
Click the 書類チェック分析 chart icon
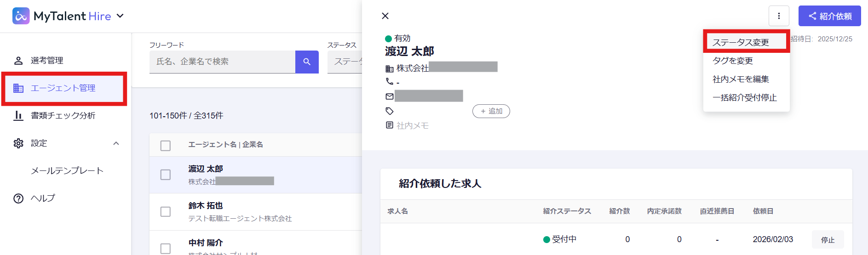click(x=18, y=116)
